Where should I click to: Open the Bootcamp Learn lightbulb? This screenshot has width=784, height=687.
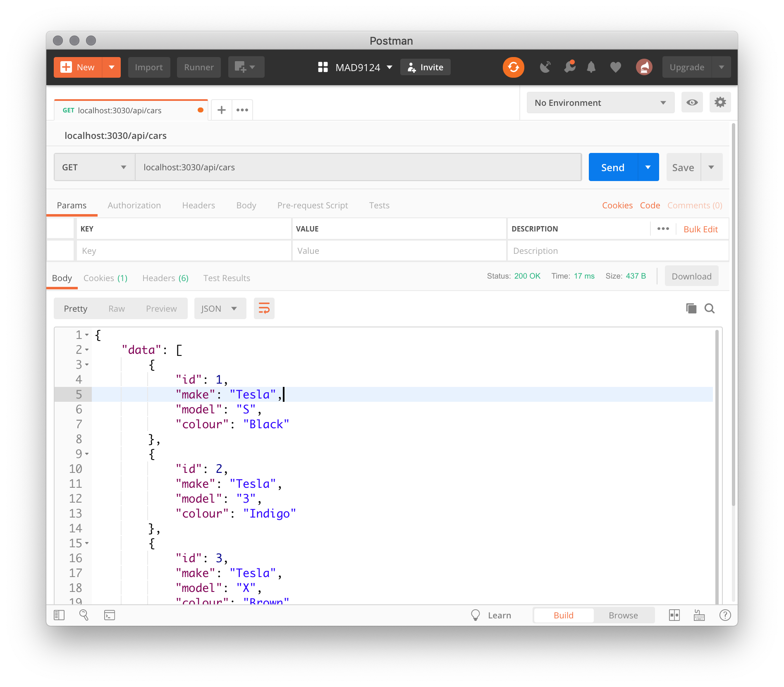(476, 615)
